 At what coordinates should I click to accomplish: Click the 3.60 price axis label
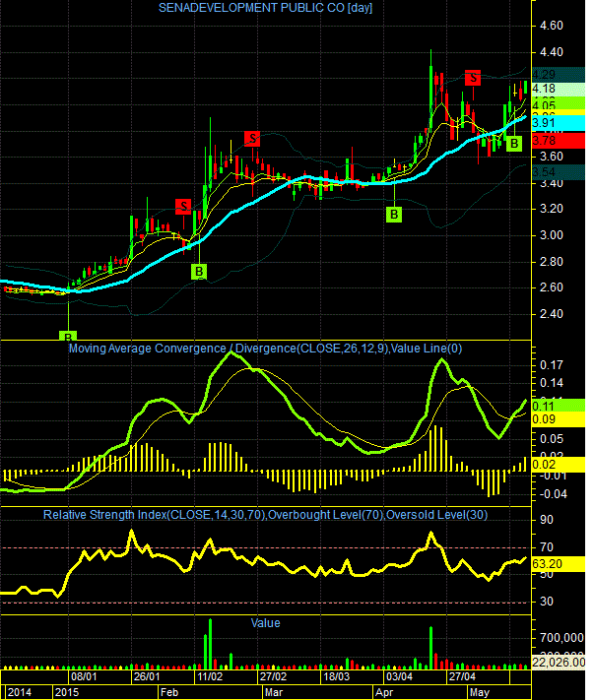551,157
